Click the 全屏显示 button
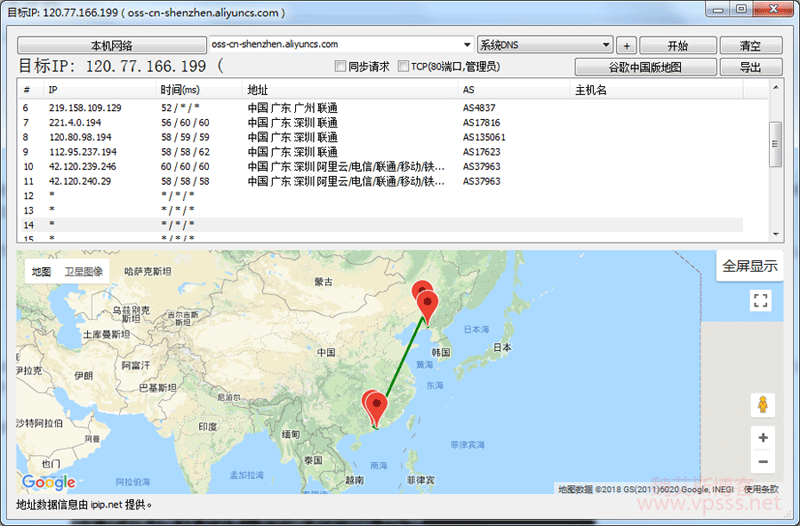Image resolution: width=800 pixels, height=526 pixels. (749, 266)
